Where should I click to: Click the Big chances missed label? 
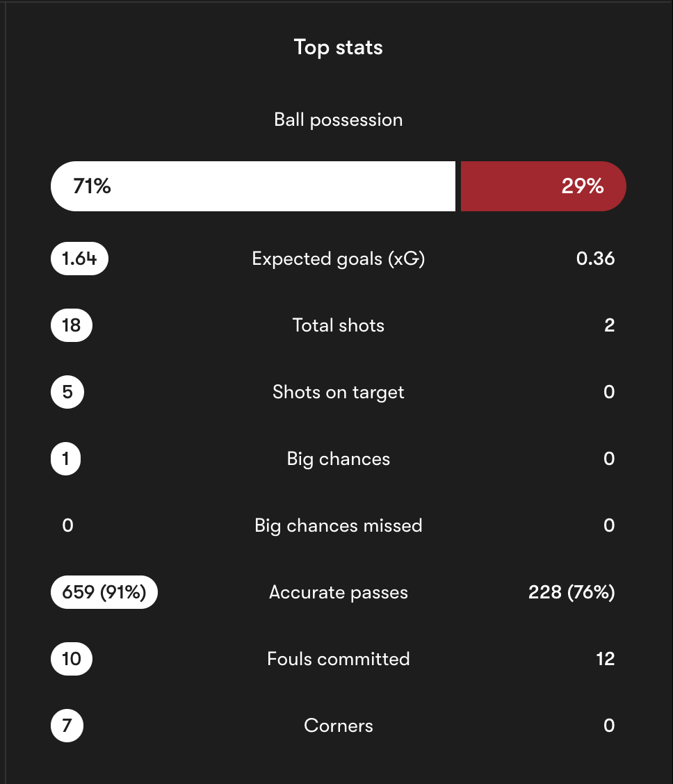click(338, 526)
